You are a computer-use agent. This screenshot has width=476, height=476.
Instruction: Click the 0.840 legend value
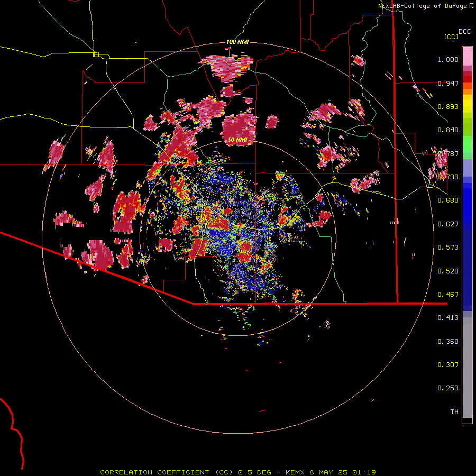pos(448,130)
